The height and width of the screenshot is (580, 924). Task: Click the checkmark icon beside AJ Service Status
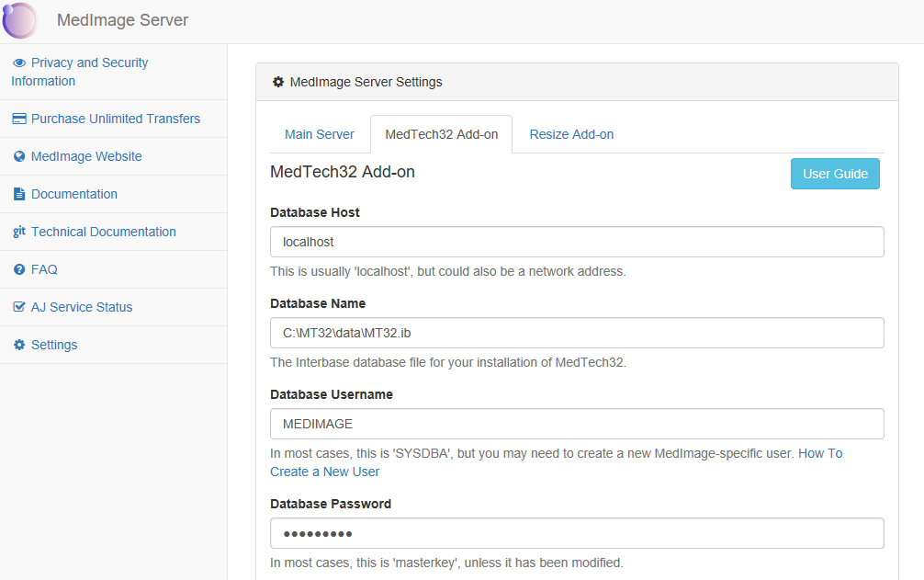point(19,306)
